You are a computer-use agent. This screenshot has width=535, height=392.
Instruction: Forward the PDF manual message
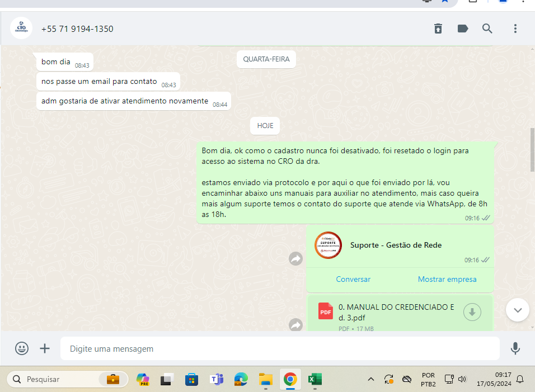point(296,324)
